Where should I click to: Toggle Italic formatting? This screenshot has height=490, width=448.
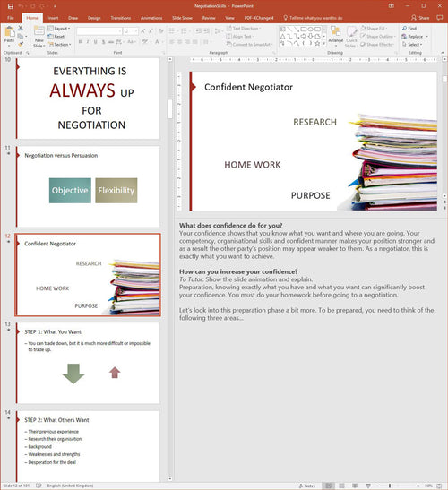88,41
